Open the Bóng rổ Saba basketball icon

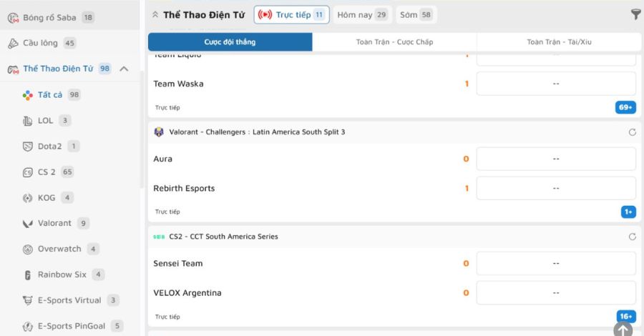[x=13, y=18]
